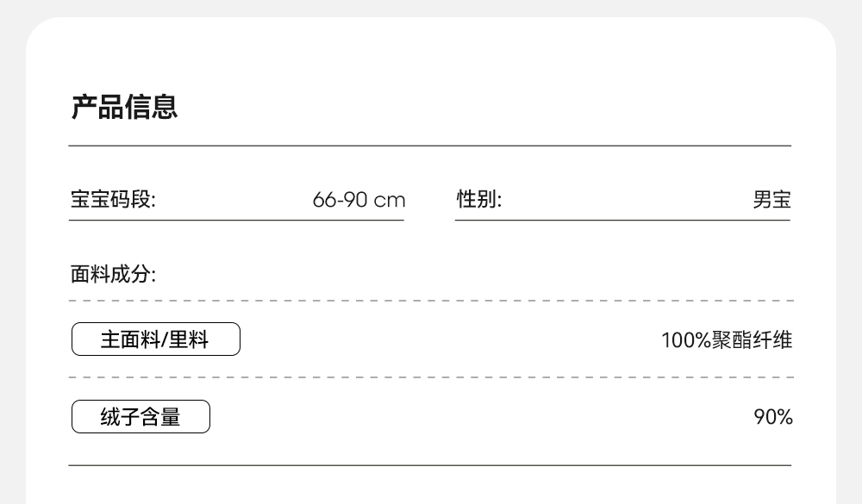Click the solid divider below 绒子含量 row
The width and height of the screenshot is (862, 504).
click(x=429, y=465)
